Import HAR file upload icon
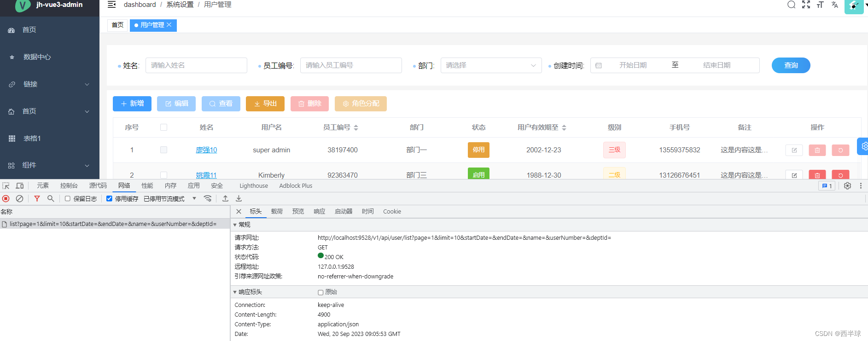868x341 pixels. pos(225,199)
